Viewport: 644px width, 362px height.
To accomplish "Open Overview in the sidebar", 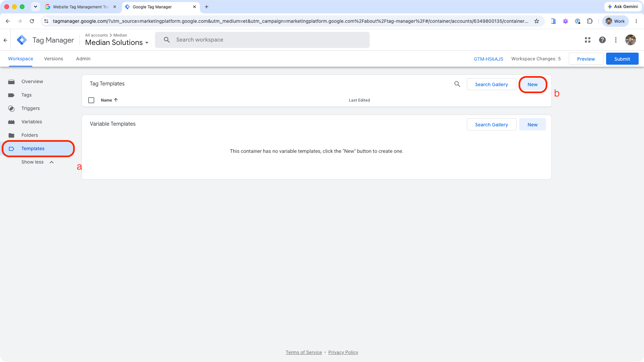I will tap(38, 81).
